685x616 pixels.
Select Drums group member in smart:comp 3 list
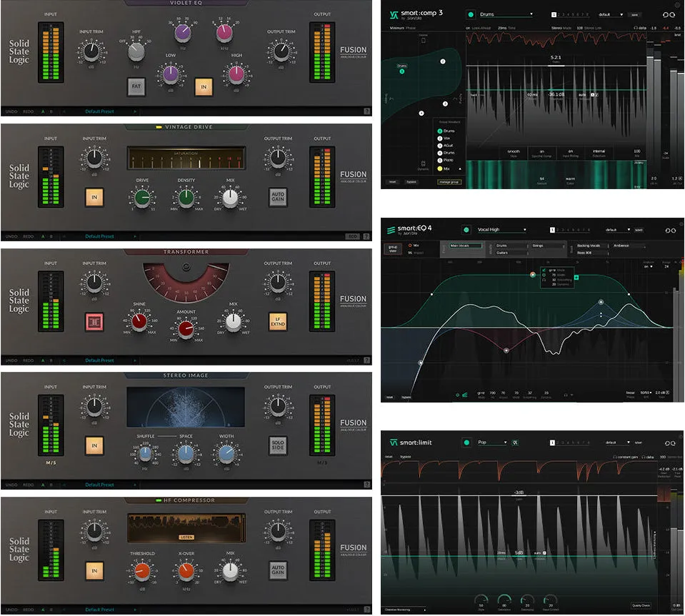pyautogui.click(x=446, y=131)
